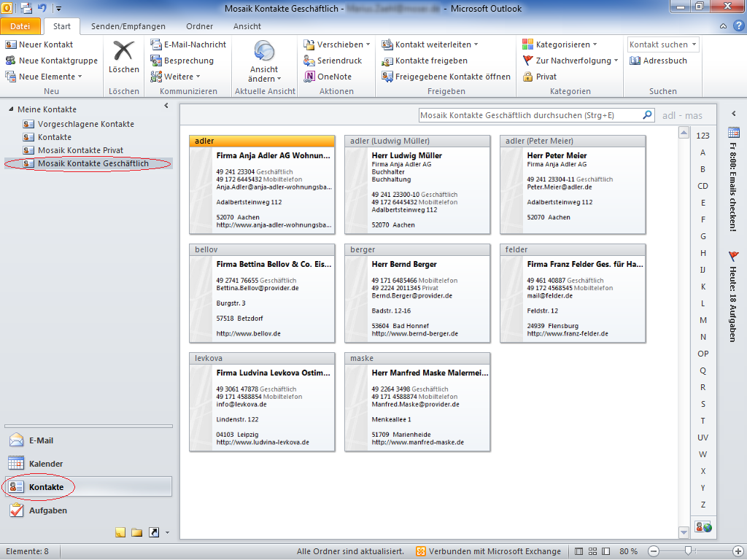Switch to Reading view status bar icon
747x560 pixels.
(606, 551)
